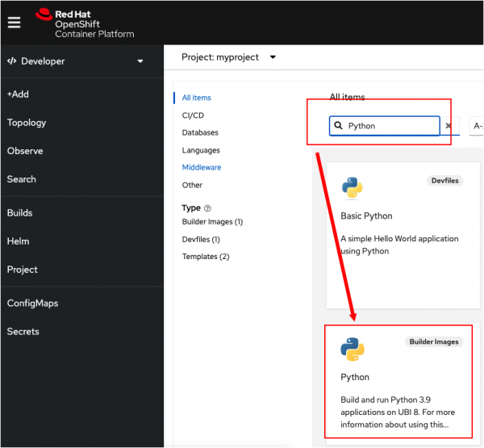Viewport: 484px width, 448px height.
Task: Select the CI/CD category
Action: 193,115
